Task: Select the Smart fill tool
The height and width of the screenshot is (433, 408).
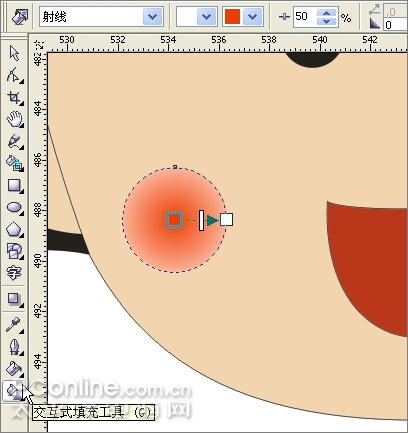Action: click(x=14, y=163)
